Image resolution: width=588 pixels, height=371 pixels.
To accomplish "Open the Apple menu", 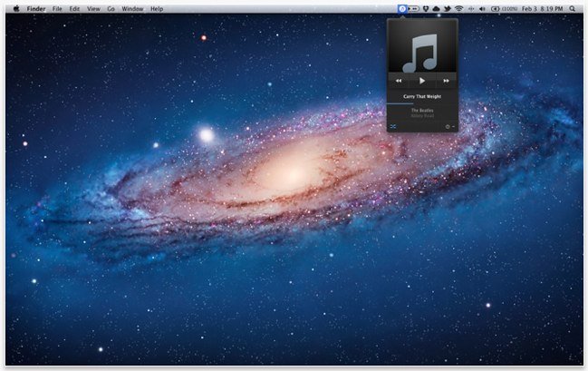I will click(x=16, y=8).
